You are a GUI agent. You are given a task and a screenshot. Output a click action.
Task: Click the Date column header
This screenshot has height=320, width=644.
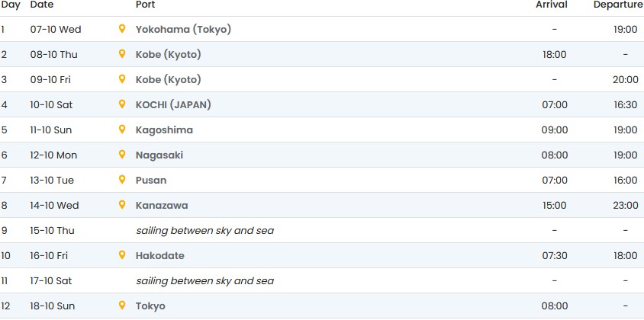click(x=41, y=5)
